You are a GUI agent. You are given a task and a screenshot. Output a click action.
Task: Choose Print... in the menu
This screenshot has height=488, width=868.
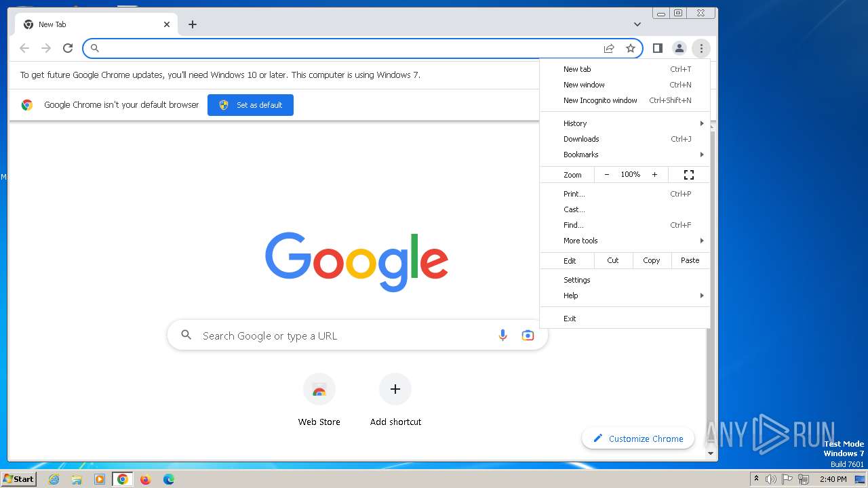click(x=625, y=194)
